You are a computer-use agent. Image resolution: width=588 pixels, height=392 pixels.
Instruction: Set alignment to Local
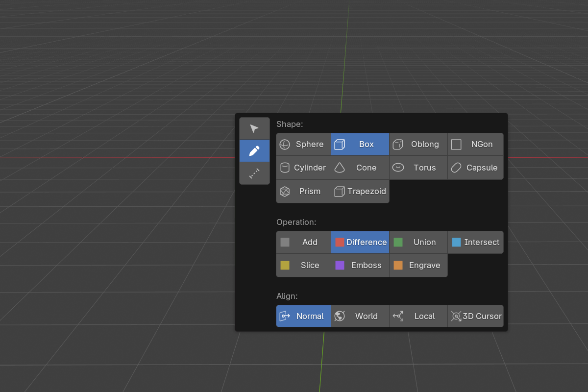[x=418, y=316]
